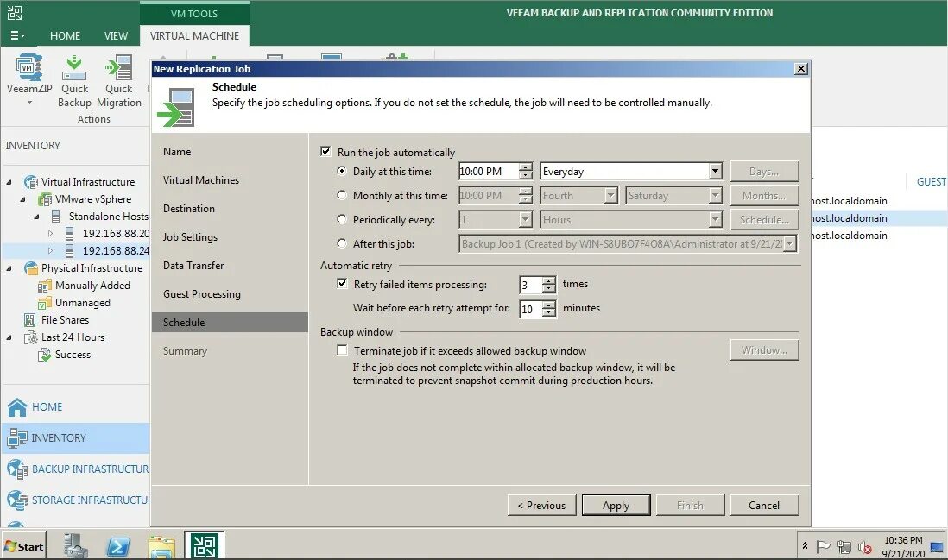Screen dimensions: 948x560
Task: Uncheck Run the job automatically
Action: coord(325,152)
